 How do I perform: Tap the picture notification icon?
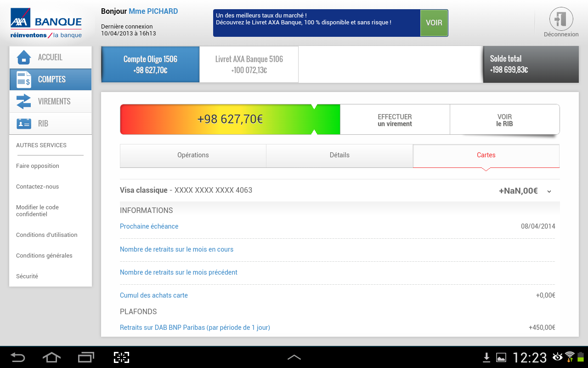(501, 357)
